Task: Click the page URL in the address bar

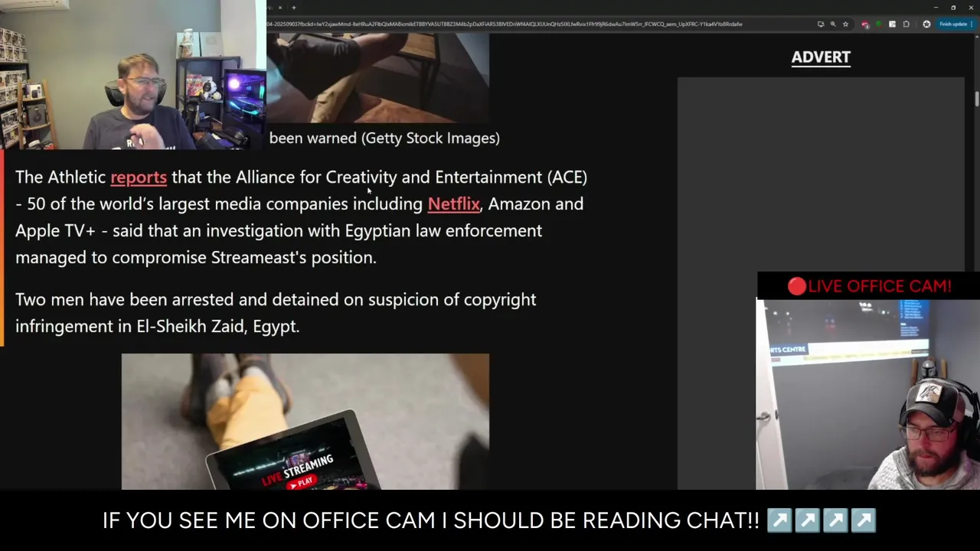Action: tap(504, 24)
